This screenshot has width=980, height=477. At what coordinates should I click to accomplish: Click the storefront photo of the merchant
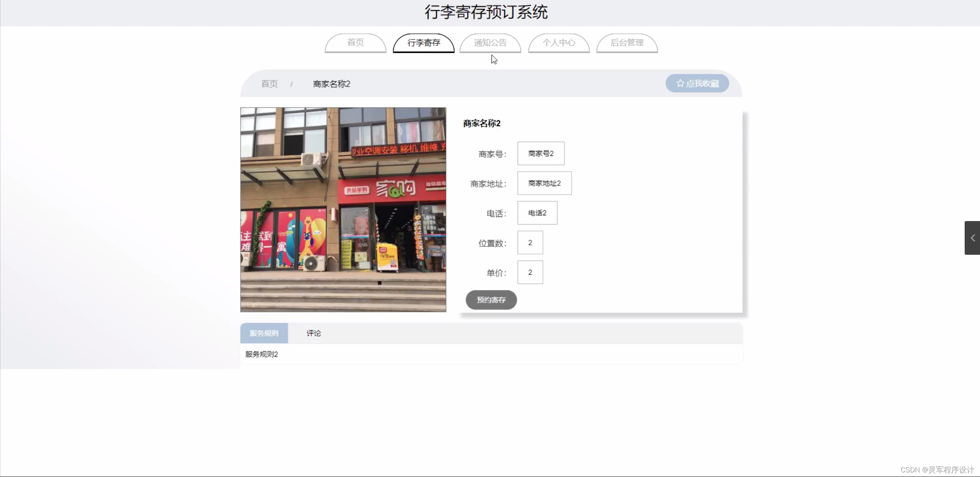pyautogui.click(x=343, y=210)
